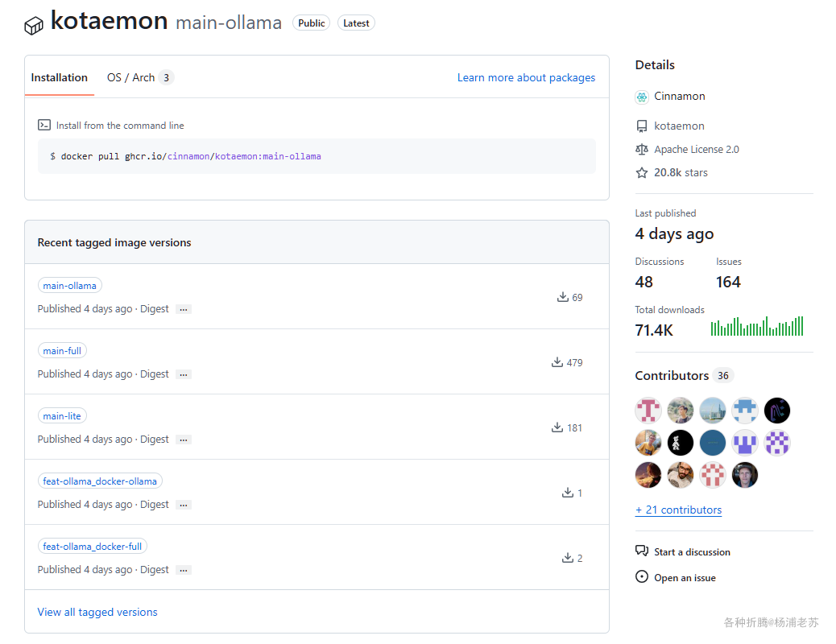Open Apache License 2.0 link

(x=697, y=149)
